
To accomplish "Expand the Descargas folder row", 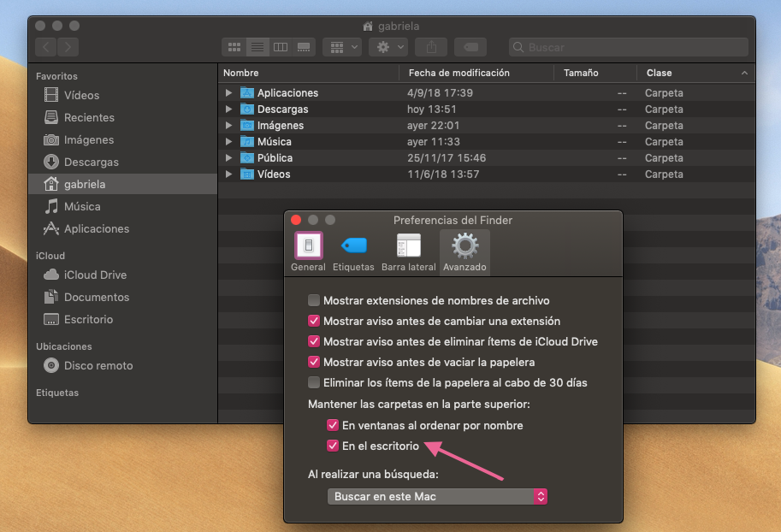I will pos(228,109).
